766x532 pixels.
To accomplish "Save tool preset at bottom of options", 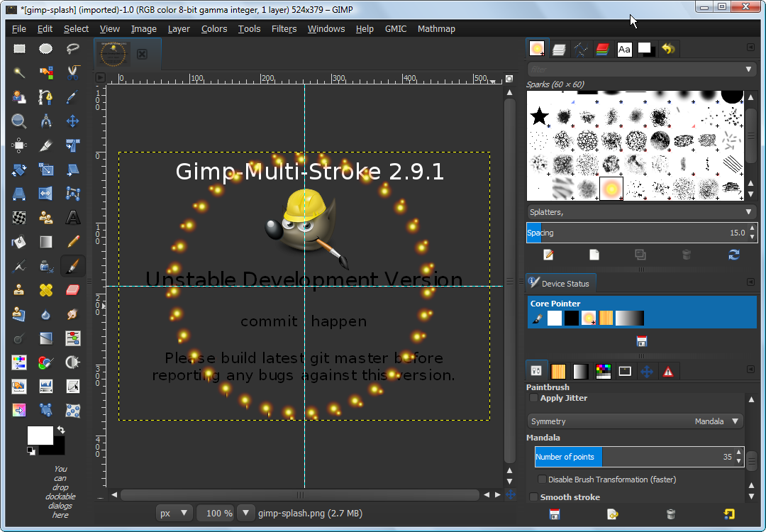I will (555, 514).
